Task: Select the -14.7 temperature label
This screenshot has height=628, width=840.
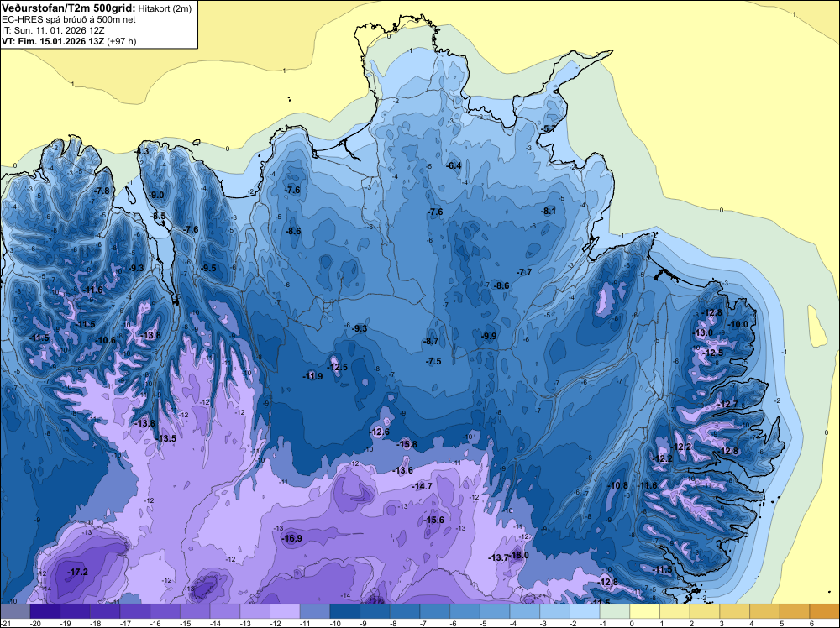Action: pyautogui.click(x=422, y=486)
